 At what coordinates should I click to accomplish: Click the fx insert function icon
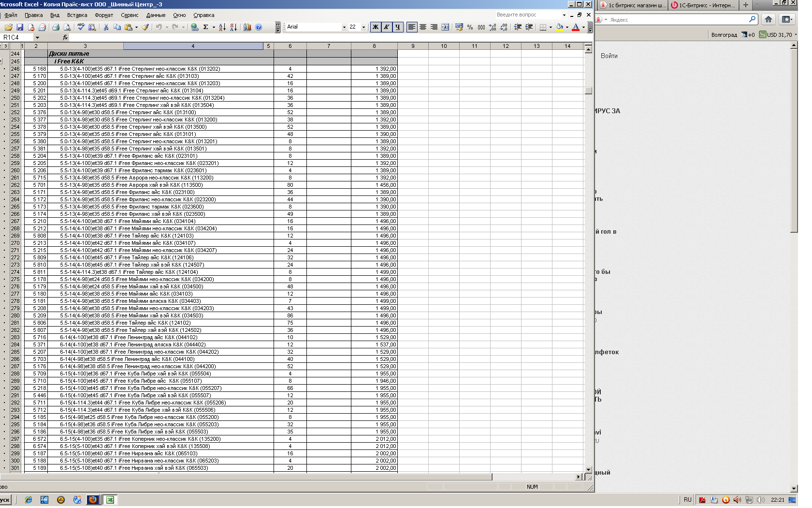pyautogui.click(x=65, y=37)
